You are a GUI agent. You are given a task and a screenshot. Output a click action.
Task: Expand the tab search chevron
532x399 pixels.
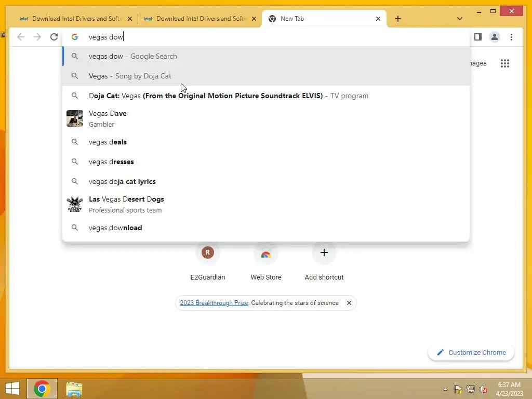pyautogui.click(x=459, y=19)
